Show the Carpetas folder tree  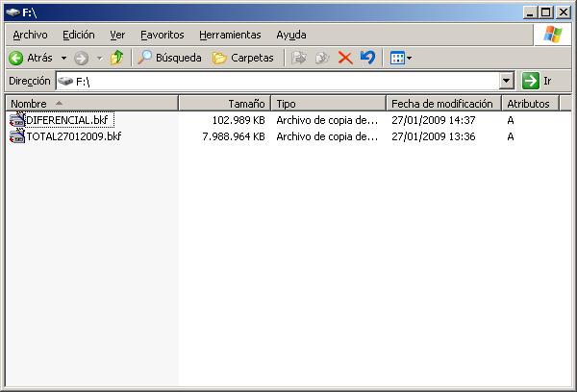pyautogui.click(x=242, y=58)
